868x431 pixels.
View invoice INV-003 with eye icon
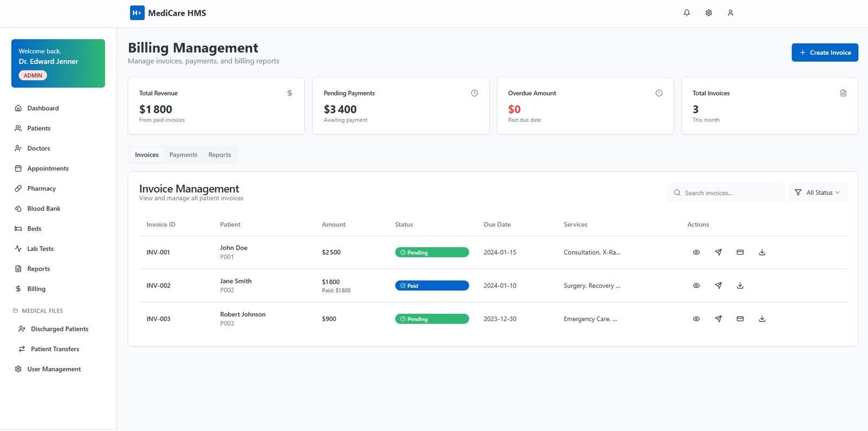697,319
